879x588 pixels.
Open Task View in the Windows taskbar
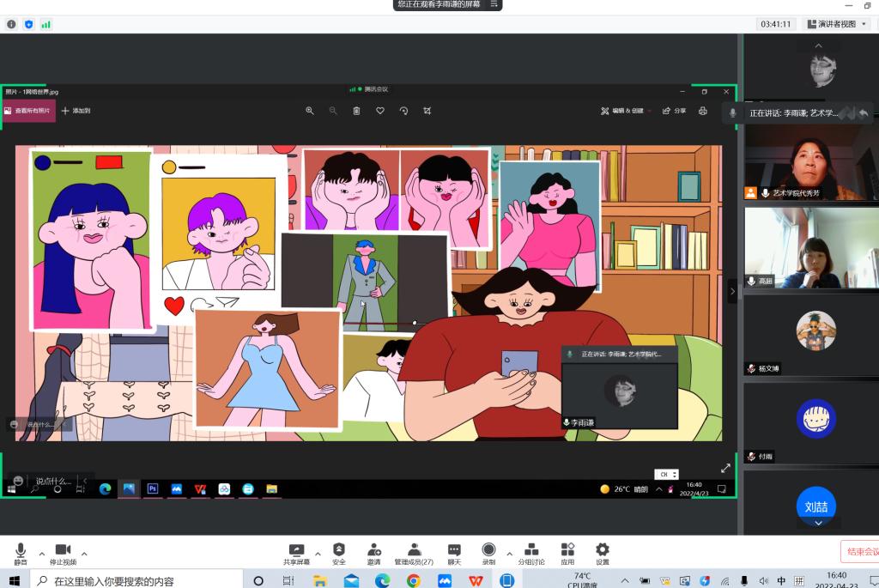288,581
